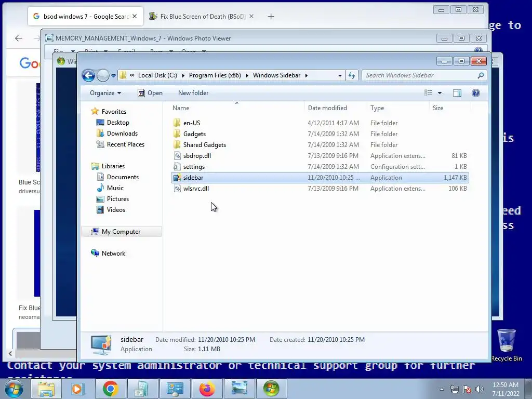532x399 pixels.
Task: Open Explorer help icon
Action: coord(476,93)
